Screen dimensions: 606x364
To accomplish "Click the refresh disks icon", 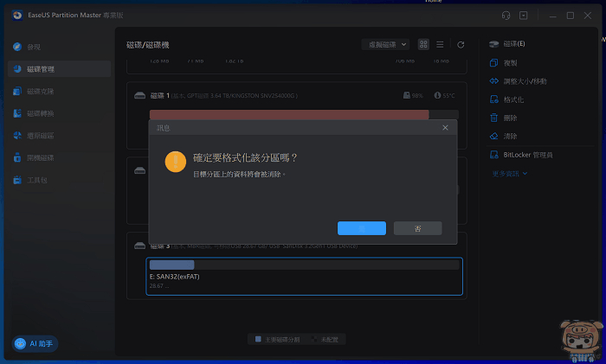I will [x=461, y=44].
